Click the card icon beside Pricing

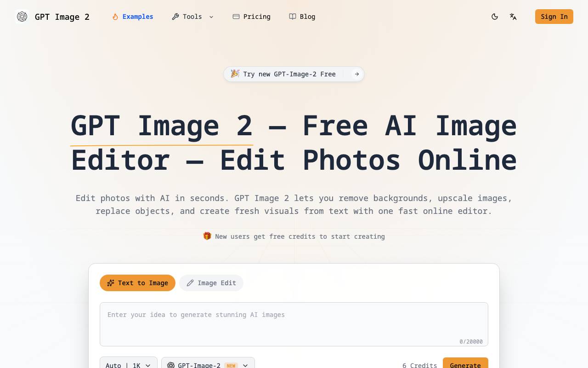click(x=236, y=17)
